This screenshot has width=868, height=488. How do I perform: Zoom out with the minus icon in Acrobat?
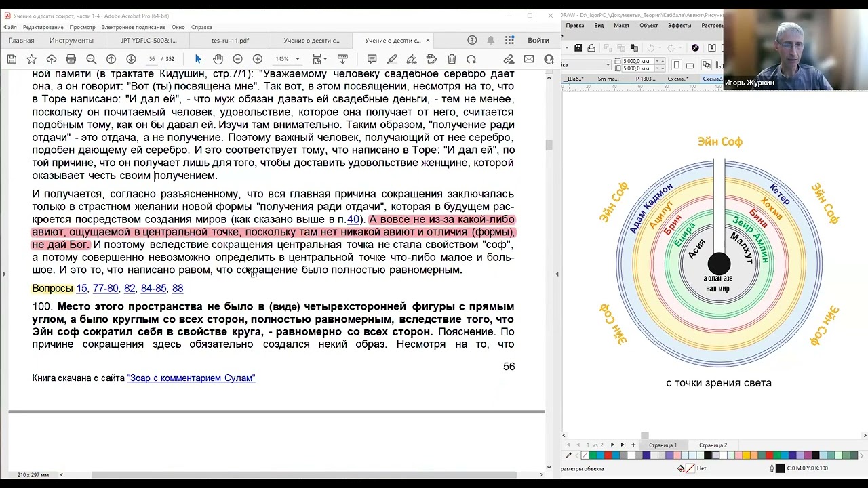coord(237,59)
